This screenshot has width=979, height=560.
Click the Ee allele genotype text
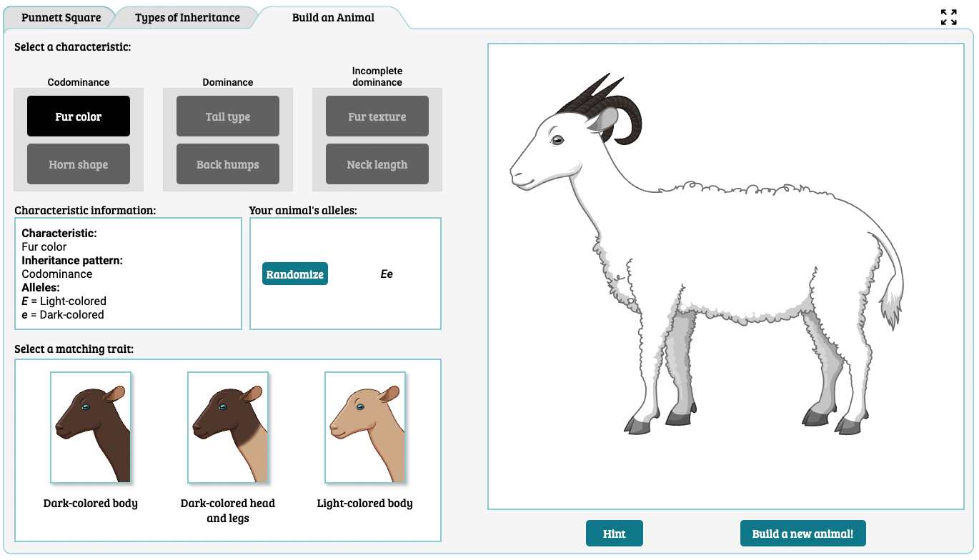[387, 274]
